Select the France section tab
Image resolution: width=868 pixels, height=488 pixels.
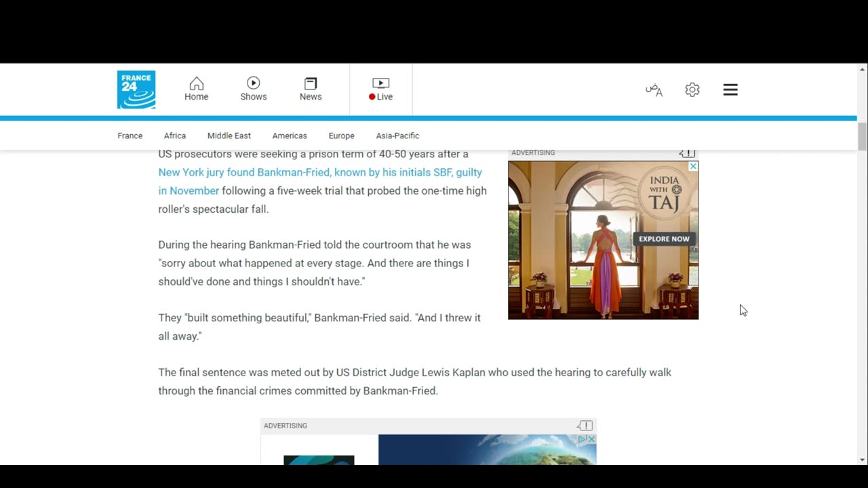(x=130, y=136)
